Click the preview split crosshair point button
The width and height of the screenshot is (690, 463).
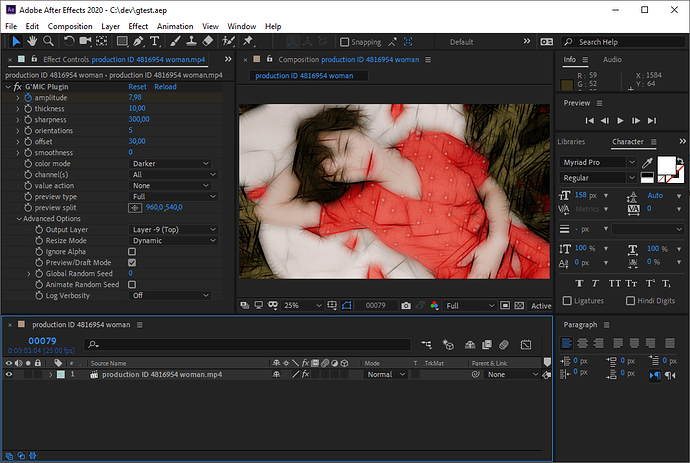click(136, 208)
